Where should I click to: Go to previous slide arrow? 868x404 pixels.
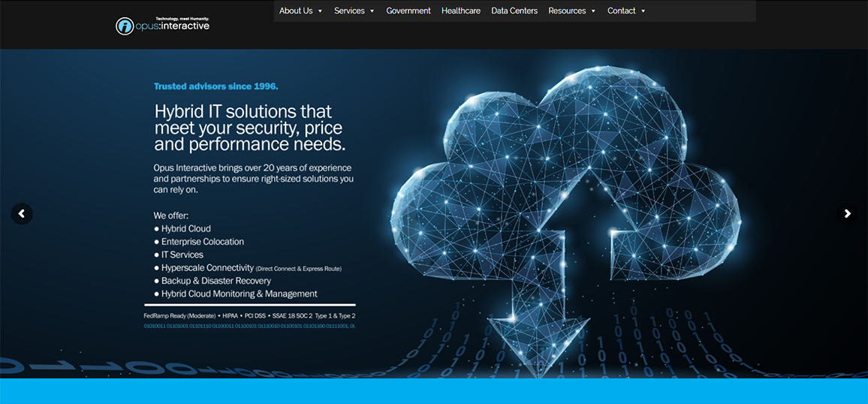coord(22,213)
